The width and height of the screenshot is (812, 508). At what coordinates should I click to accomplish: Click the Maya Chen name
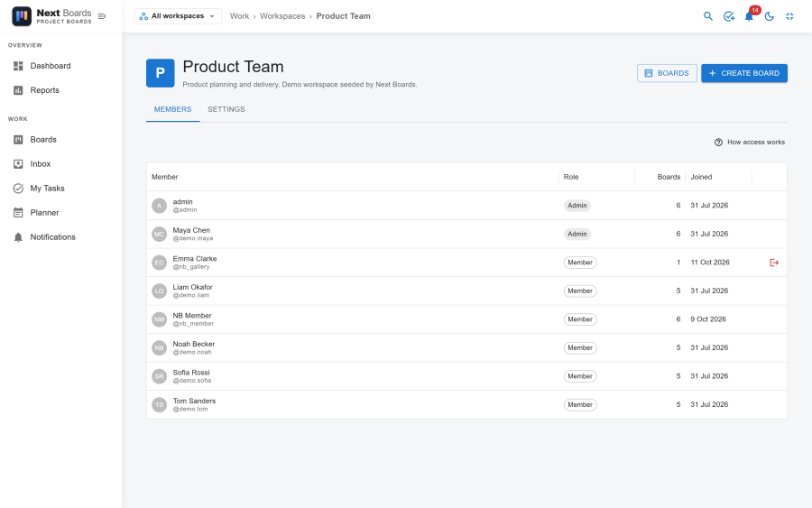point(191,230)
